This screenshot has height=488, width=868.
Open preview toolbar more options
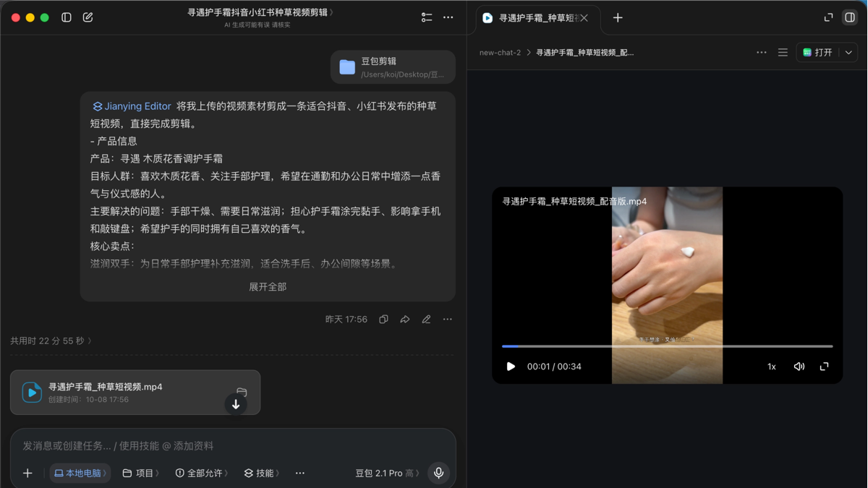coord(762,53)
